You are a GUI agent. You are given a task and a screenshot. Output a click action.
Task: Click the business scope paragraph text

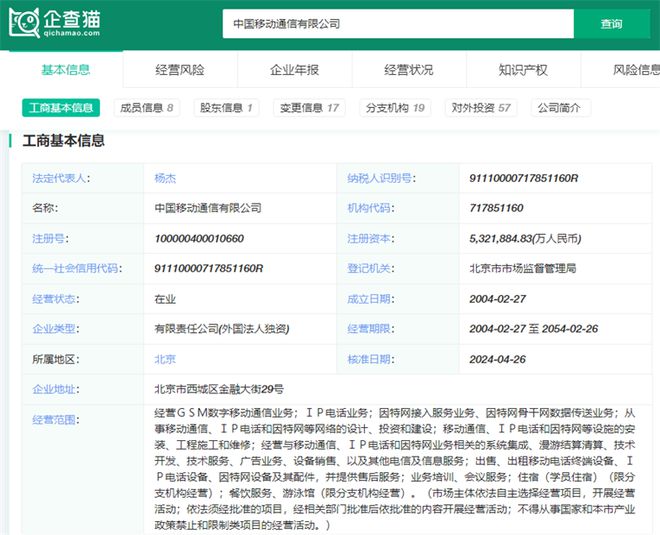394,468
